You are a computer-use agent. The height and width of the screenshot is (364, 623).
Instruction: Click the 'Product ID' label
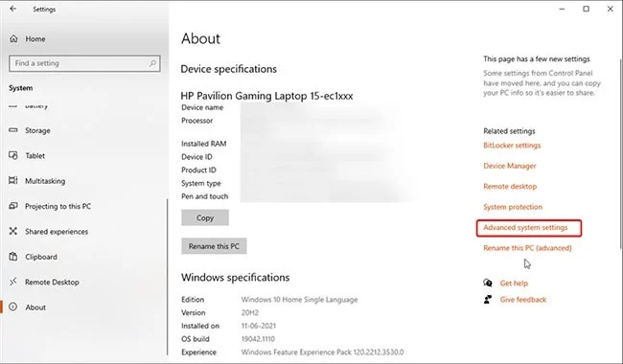click(x=198, y=170)
